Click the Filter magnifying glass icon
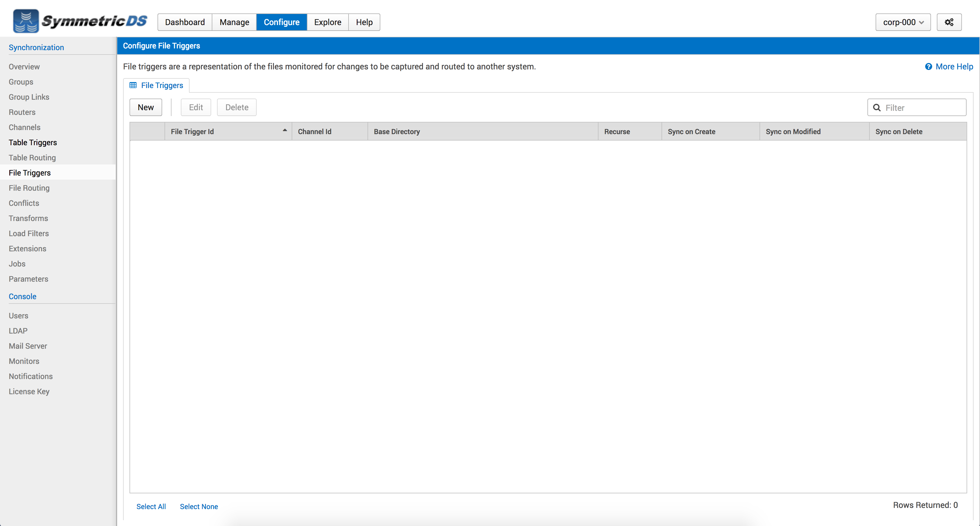This screenshot has height=526, width=980. pyautogui.click(x=877, y=108)
